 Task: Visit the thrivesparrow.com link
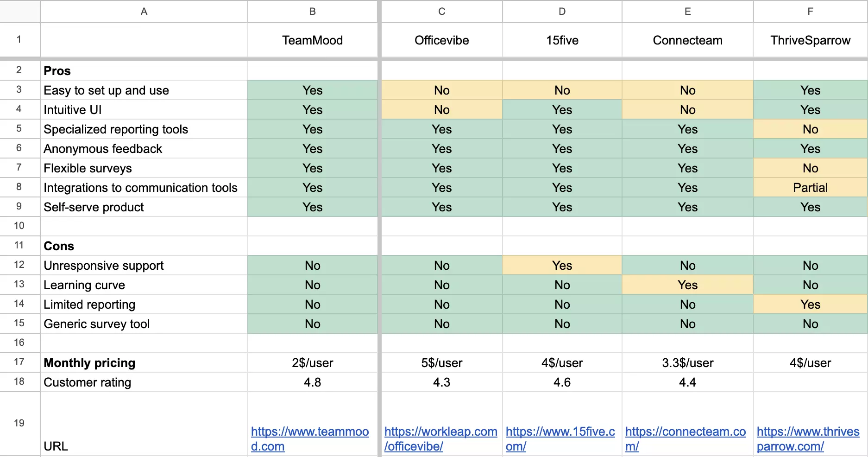808,432
